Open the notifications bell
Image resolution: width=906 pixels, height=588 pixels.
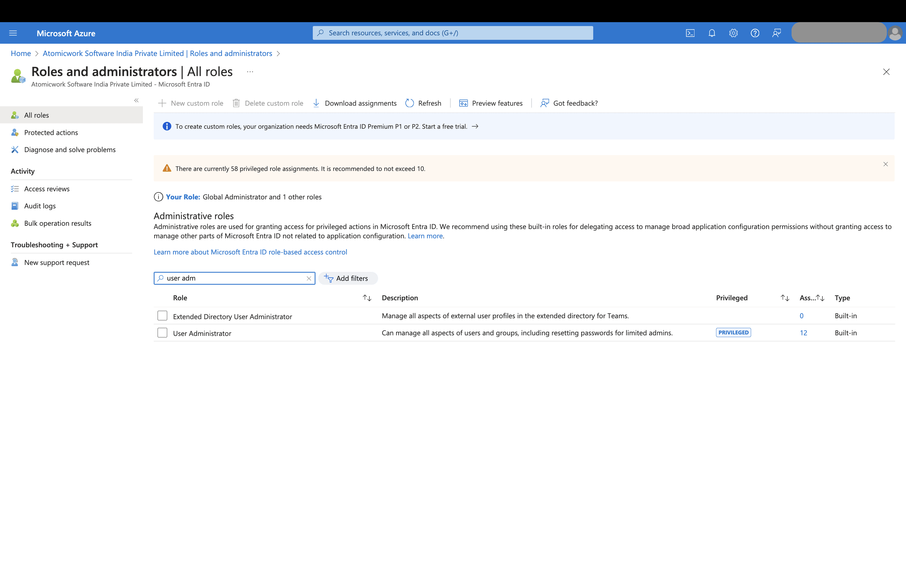pyautogui.click(x=712, y=33)
